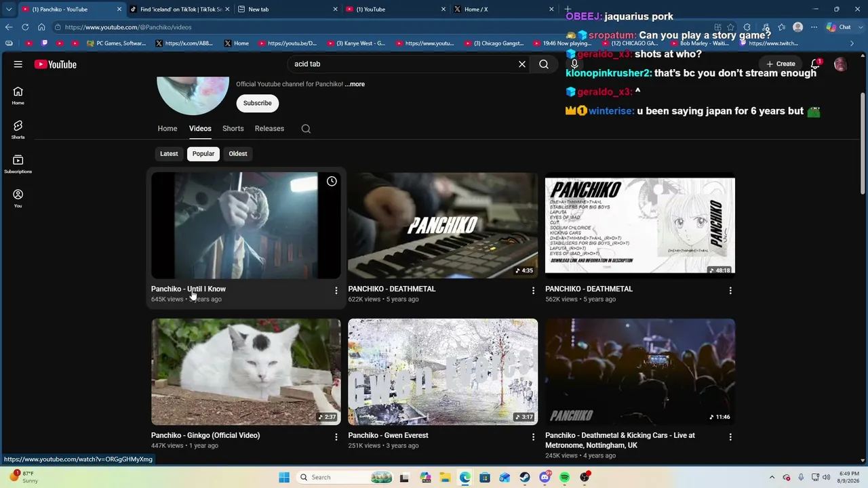Screen dimensions: 868x488
Task: Open the channel Releases tab
Action: pos(269,129)
